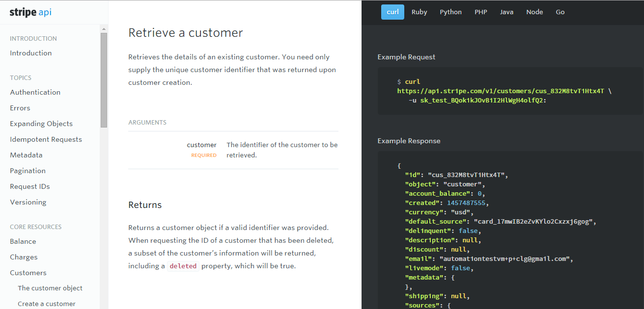
Task: Switch code examples to Go
Action: coord(560,12)
